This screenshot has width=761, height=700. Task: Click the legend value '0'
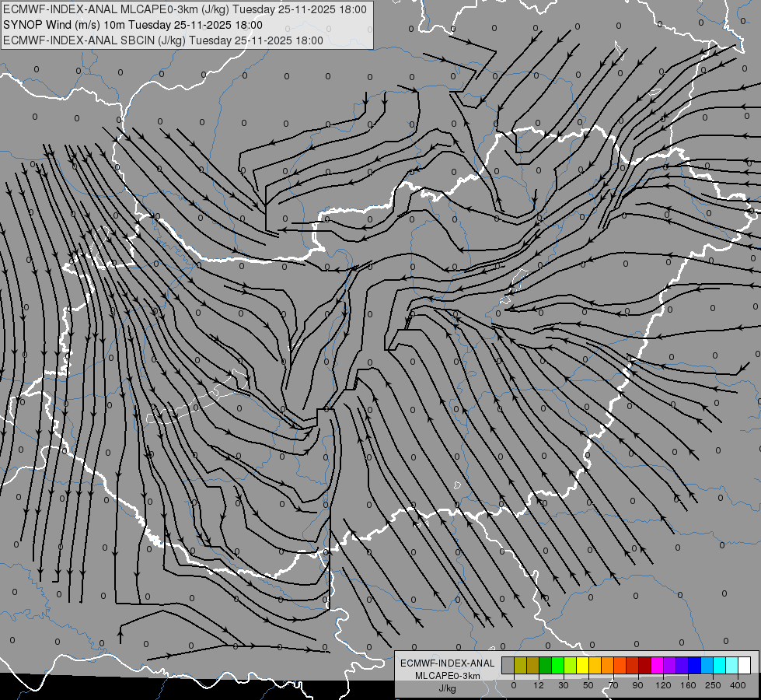(514, 685)
